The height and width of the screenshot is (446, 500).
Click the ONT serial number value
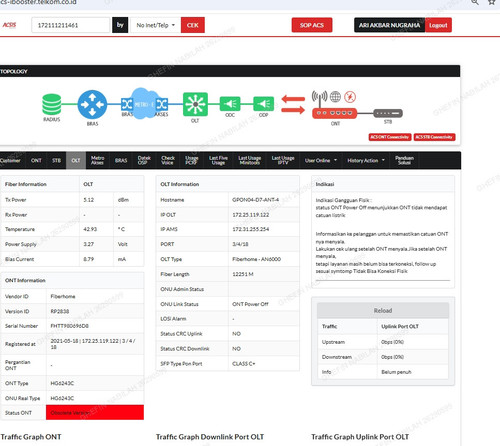pos(70,326)
